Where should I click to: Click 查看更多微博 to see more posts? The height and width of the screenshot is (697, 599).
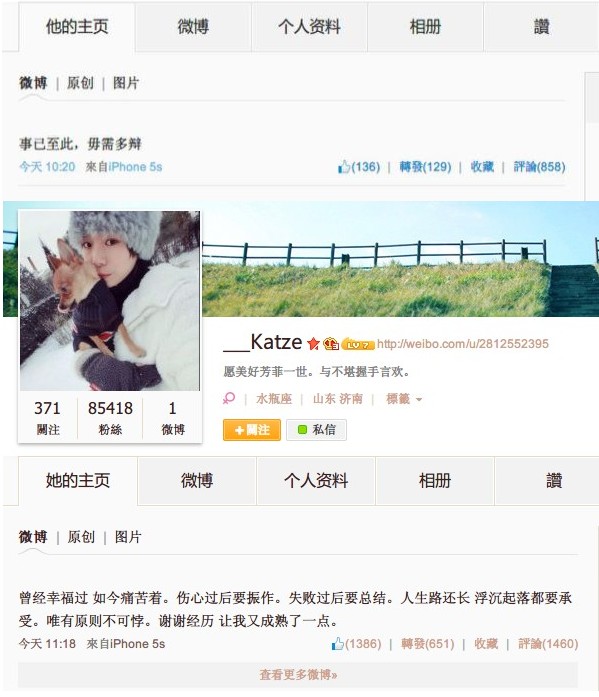click(298, 675)
